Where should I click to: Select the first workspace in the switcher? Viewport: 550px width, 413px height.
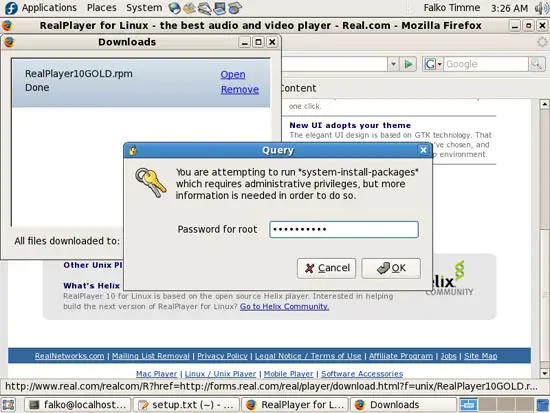468,405
